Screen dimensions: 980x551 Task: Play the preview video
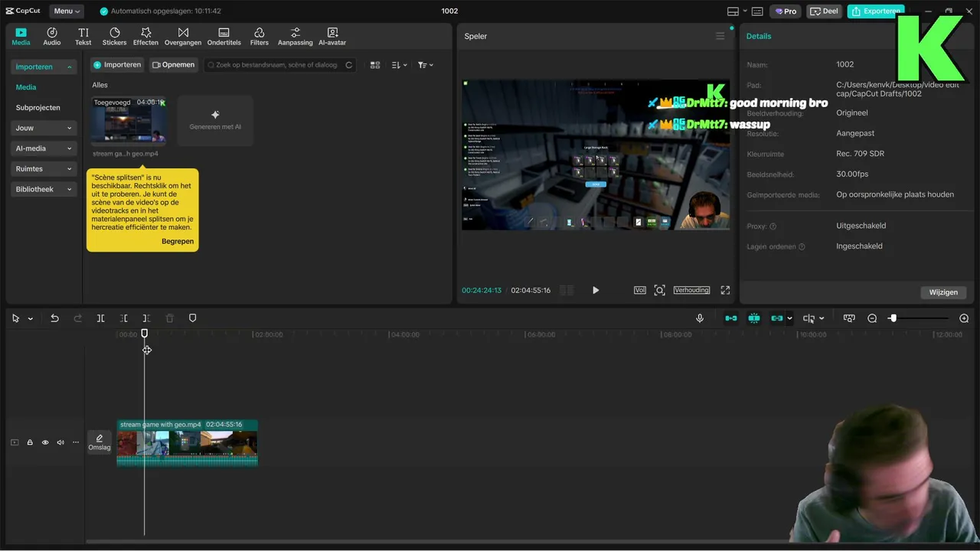[x=596, y=290]
